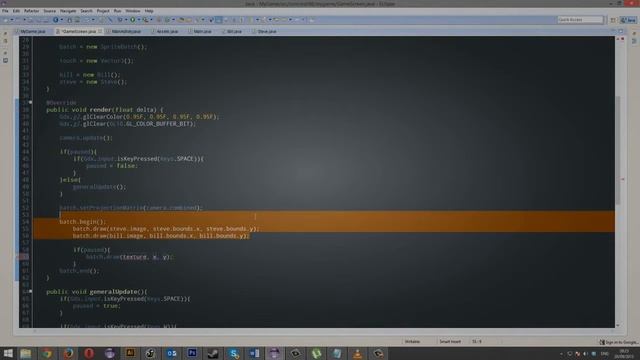The height and width of the screenshot is (360, 640).
Task: Click the error marker beside batch.draw(texture line
Action: coord(23,257)
